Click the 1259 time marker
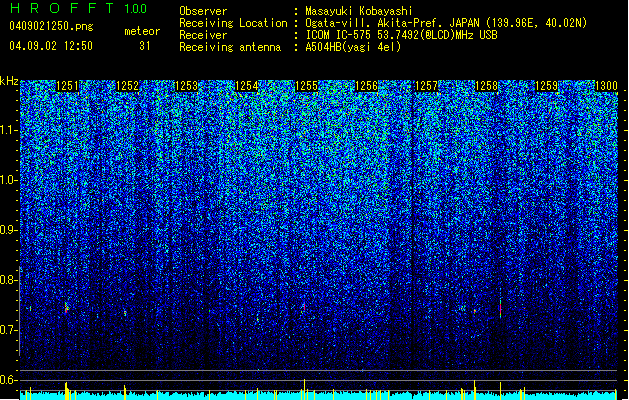 (546, 86)
